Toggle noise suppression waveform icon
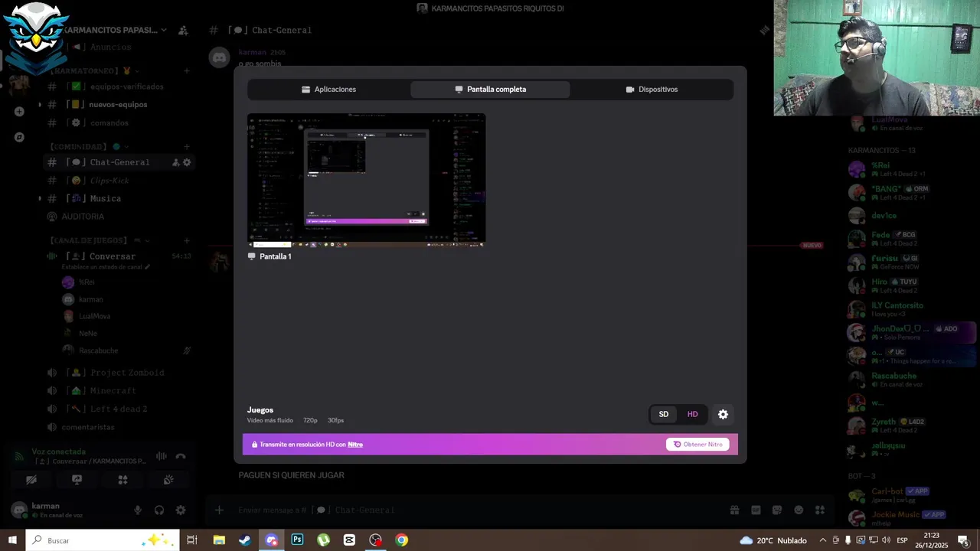The height and width of the screenshot is (551, 980). (x=162, y=456)
